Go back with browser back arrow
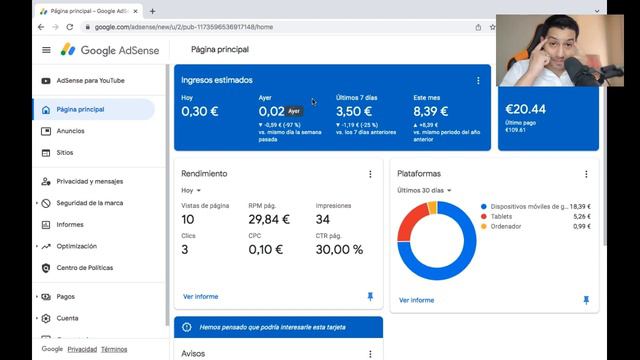Image resolution: width=640 pixels, height=360 pixels. tap(41, 27)
